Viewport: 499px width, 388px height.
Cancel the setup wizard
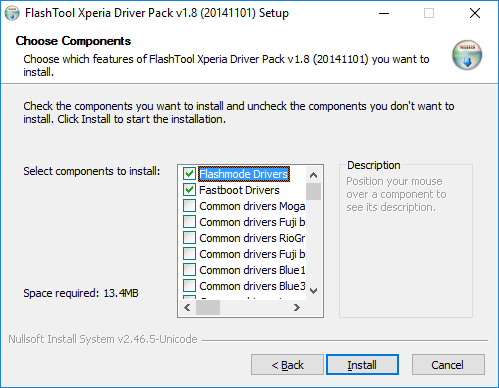click(448, 365)
